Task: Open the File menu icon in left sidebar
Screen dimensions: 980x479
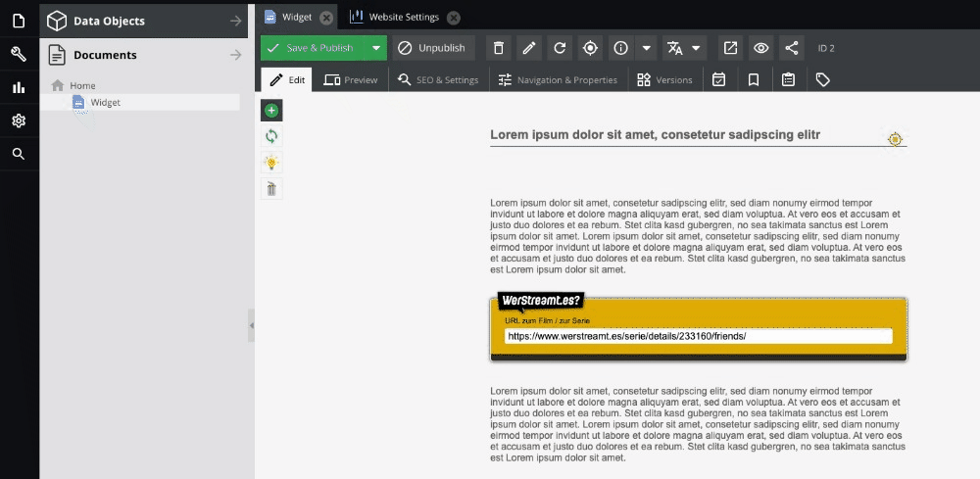Action: 19,22
